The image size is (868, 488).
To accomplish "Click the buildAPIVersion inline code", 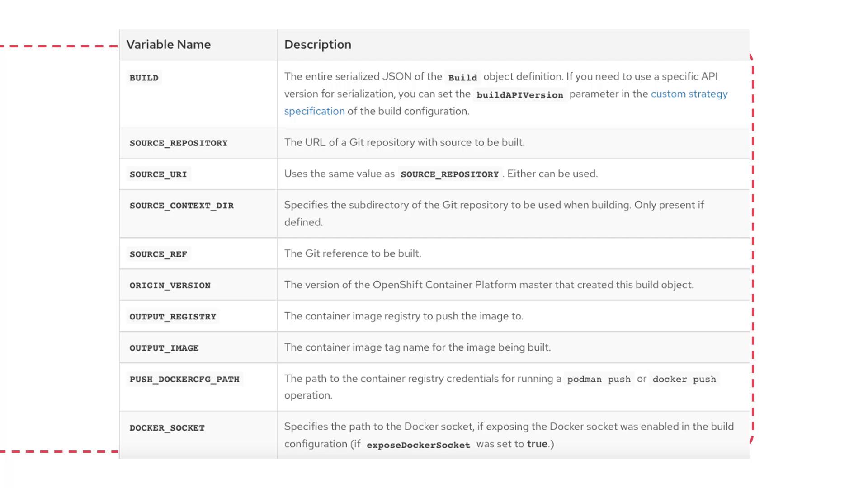I will click(519, 95).
